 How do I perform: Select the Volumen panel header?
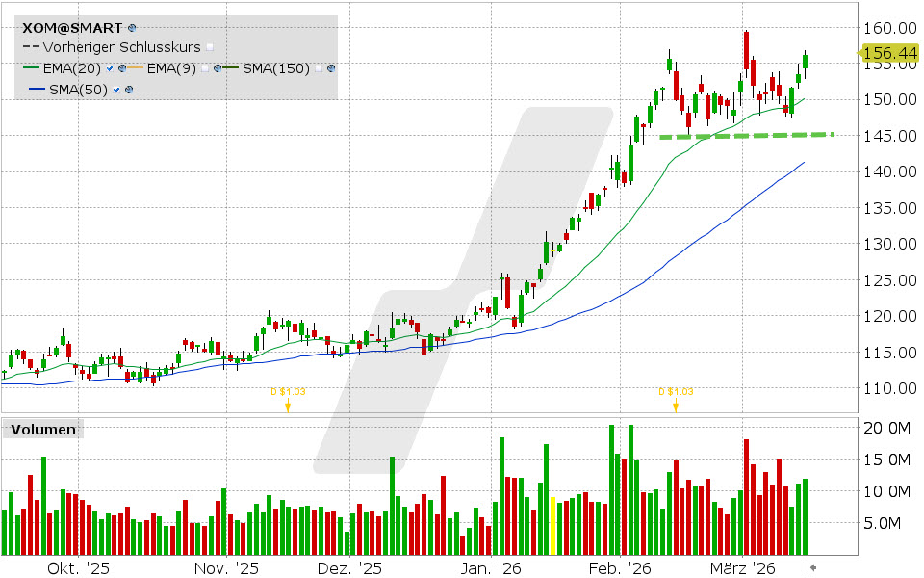[x=42, y=430]
